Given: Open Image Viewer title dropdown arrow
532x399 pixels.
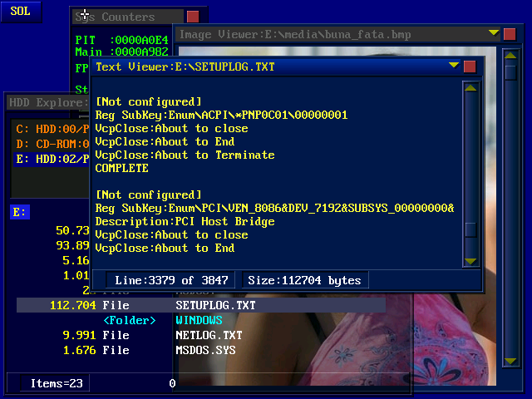Looking at the screenshot, I should (x=494, y=32).
